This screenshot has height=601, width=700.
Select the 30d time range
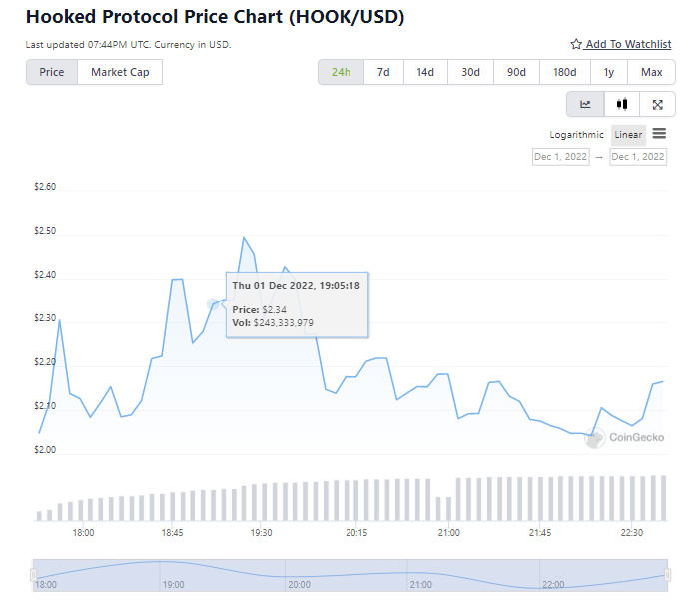470,72
